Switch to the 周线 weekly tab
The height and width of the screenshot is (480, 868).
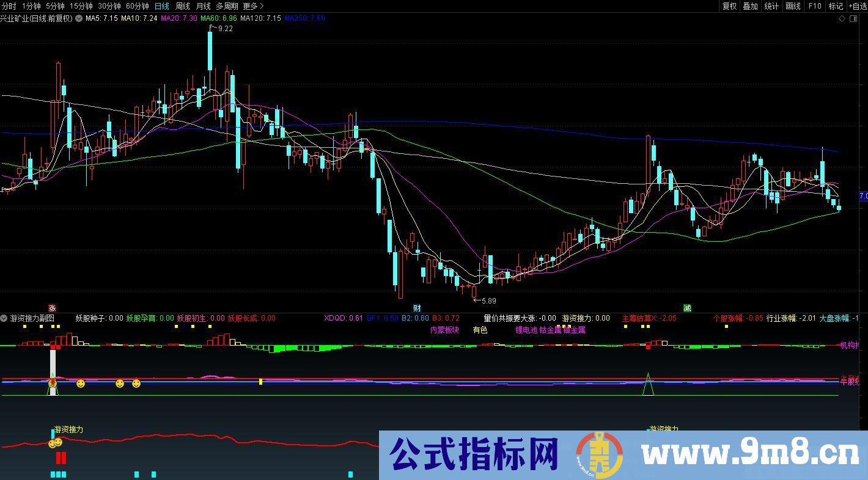coord(183,6)
